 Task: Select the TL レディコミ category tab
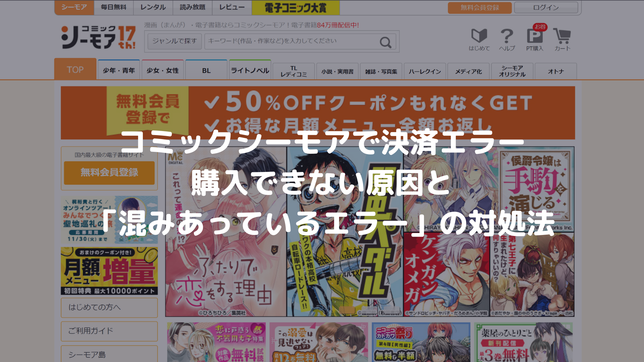[294, 71]
